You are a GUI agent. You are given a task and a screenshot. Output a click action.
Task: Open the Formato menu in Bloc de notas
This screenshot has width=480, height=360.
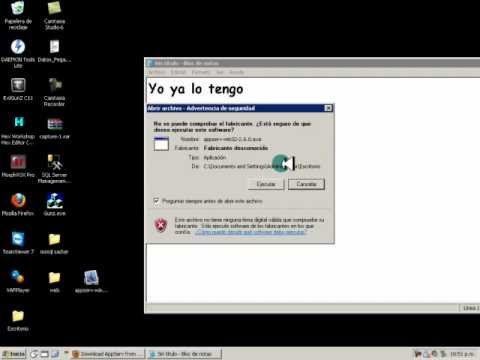[201, 72]
